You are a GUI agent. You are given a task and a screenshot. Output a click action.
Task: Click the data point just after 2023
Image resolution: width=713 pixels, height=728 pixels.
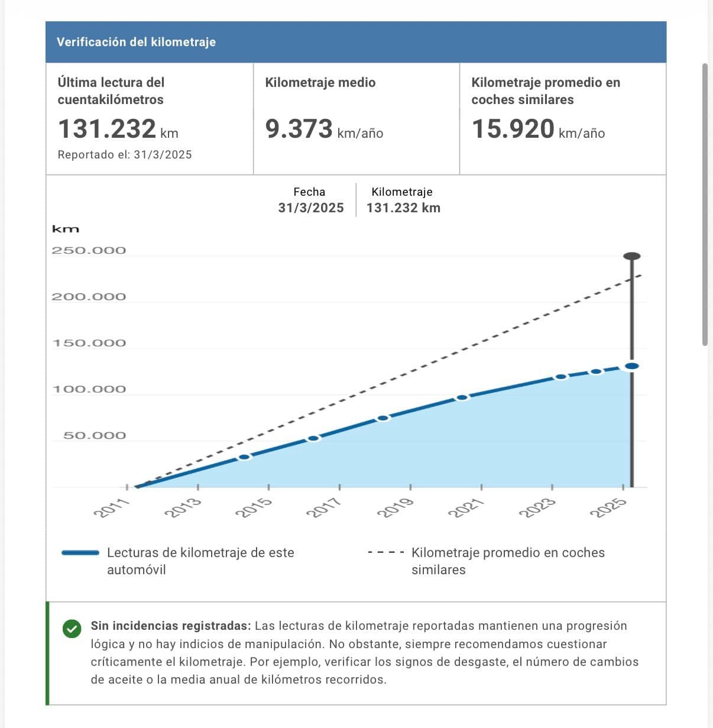pyautogui.click(x=560, y=377)
